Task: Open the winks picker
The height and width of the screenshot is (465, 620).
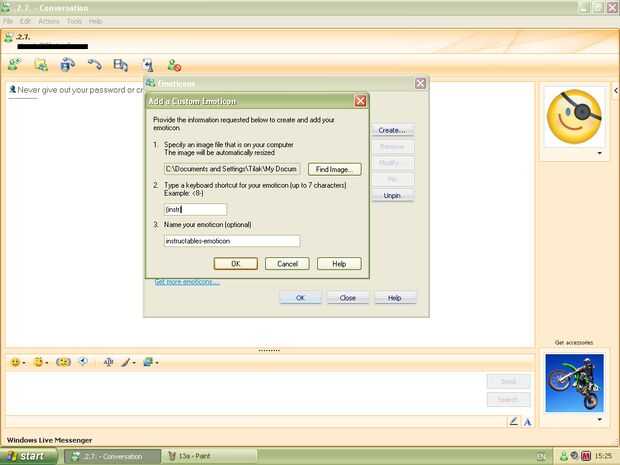Action: [x=40, y=362]
